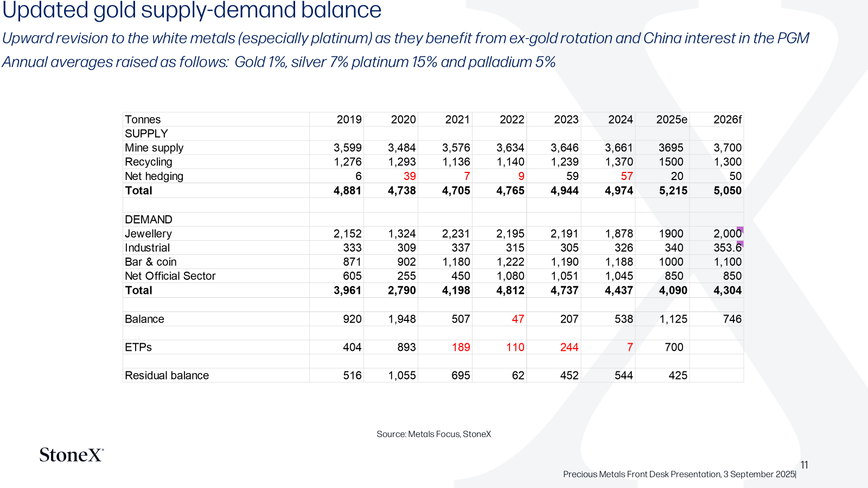Click Bar & coin 2025e value 1000

coord(671,262)
